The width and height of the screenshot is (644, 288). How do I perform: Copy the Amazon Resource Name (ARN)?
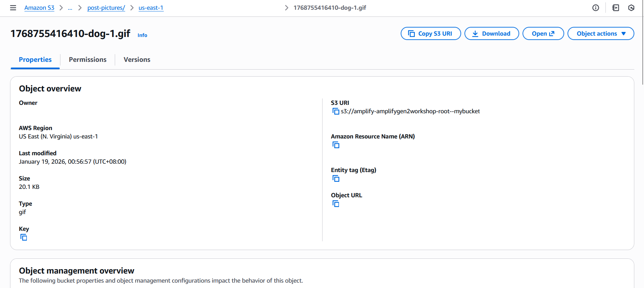[x=336, y=145]
